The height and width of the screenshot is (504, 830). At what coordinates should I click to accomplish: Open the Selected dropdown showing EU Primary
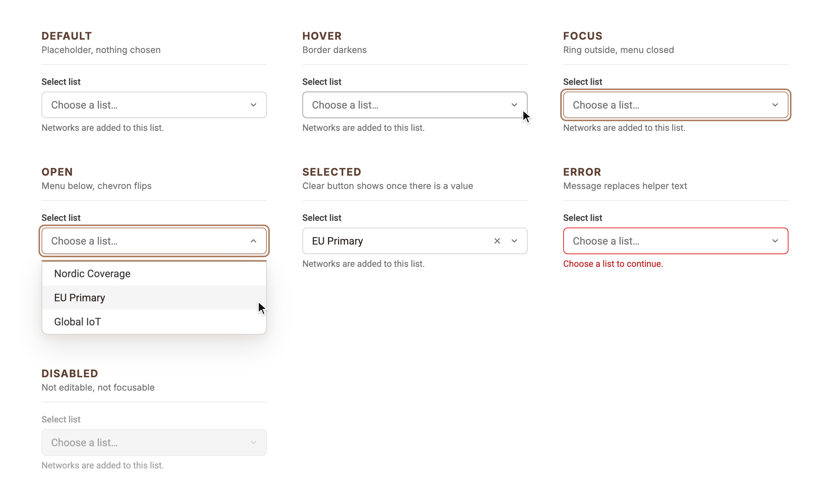(415, 241)
